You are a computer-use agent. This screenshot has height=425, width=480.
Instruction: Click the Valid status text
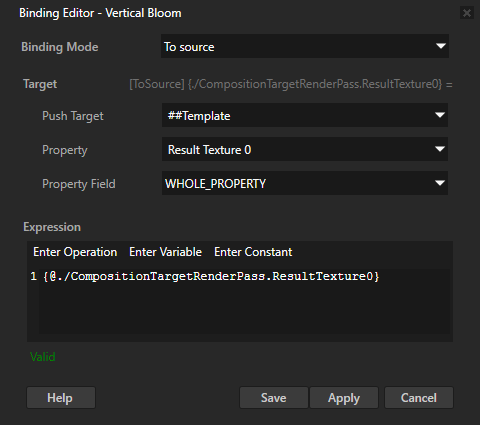(x=43, y=357)
